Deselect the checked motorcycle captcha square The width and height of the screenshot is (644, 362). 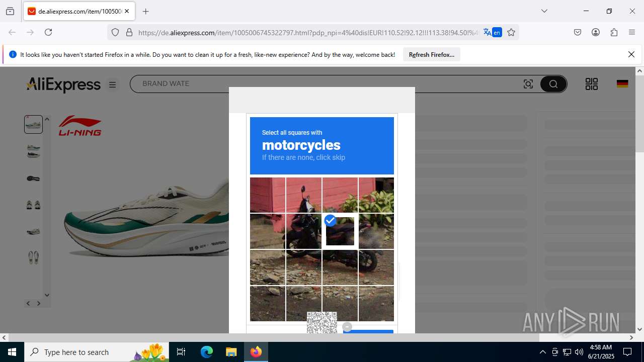(340, 231)
